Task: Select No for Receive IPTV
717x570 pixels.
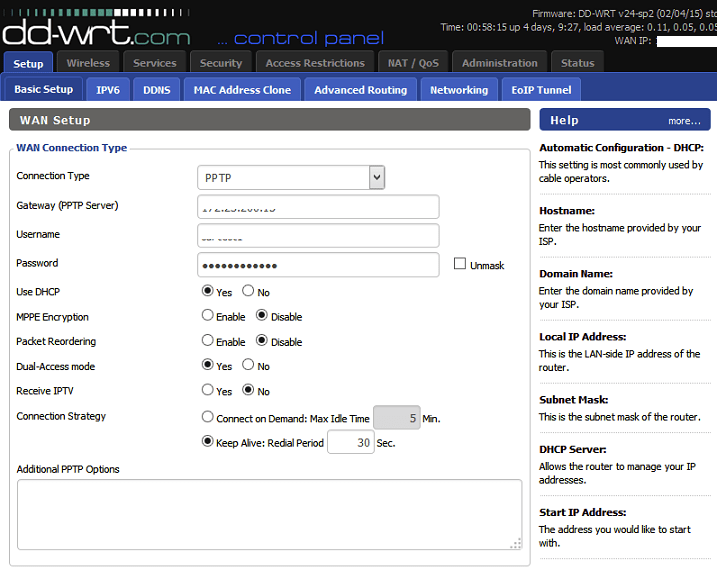Action: pos(248,390)
